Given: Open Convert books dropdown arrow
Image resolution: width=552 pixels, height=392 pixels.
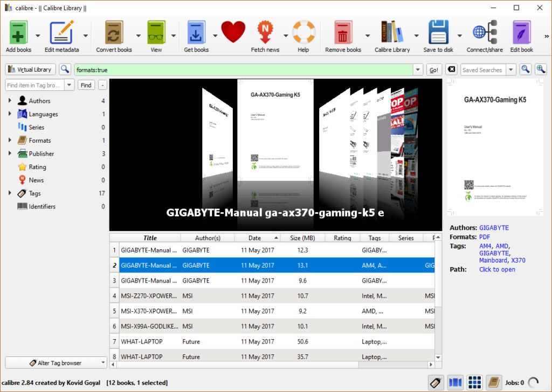Looking at the screenshot, I should tap(139, 36).
